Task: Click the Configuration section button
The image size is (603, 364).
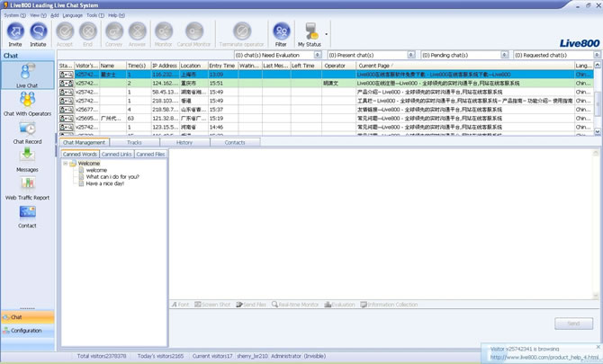Action: pos(27,330)
